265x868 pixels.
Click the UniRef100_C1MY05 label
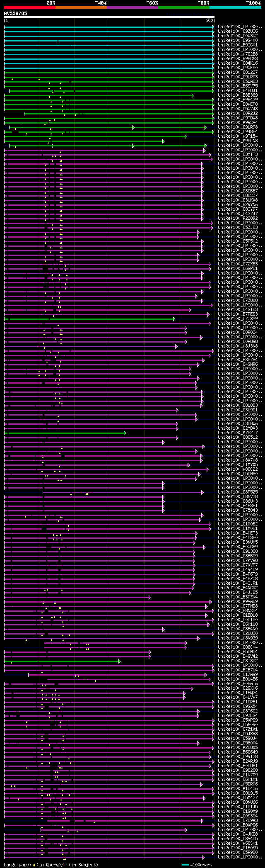click(238, 465)
